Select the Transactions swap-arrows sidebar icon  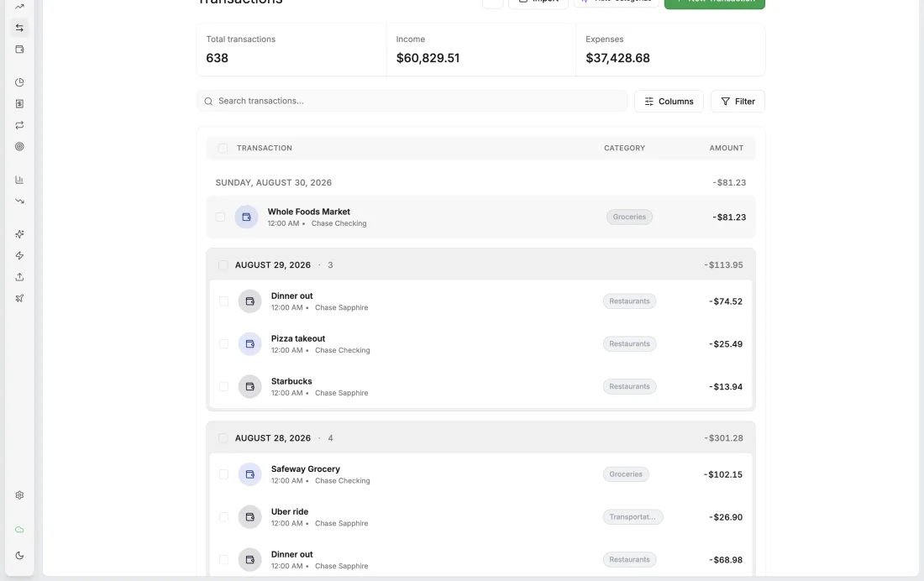click(19, 28)
